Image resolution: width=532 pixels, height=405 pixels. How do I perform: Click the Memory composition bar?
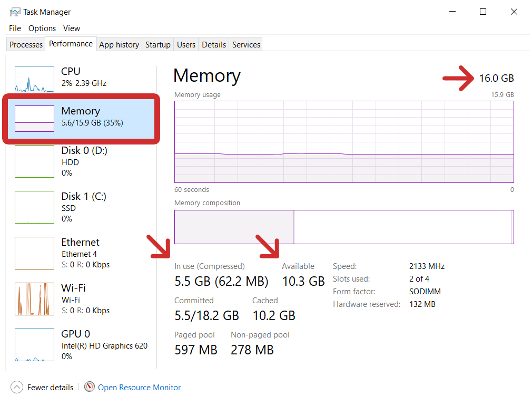(x=343, y=227)
